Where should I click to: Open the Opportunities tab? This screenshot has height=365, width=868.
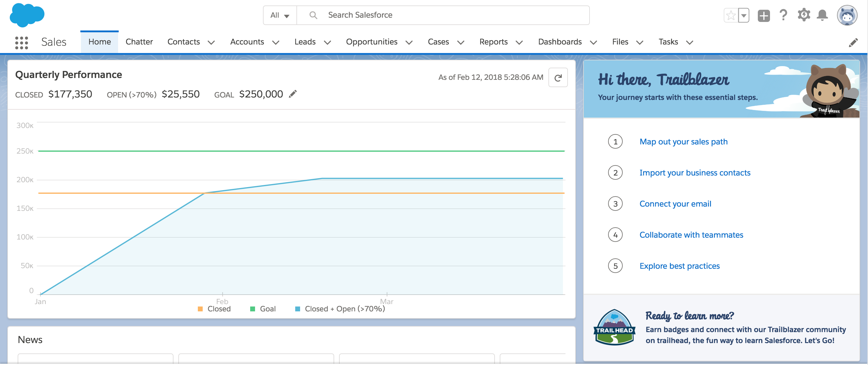372,42
